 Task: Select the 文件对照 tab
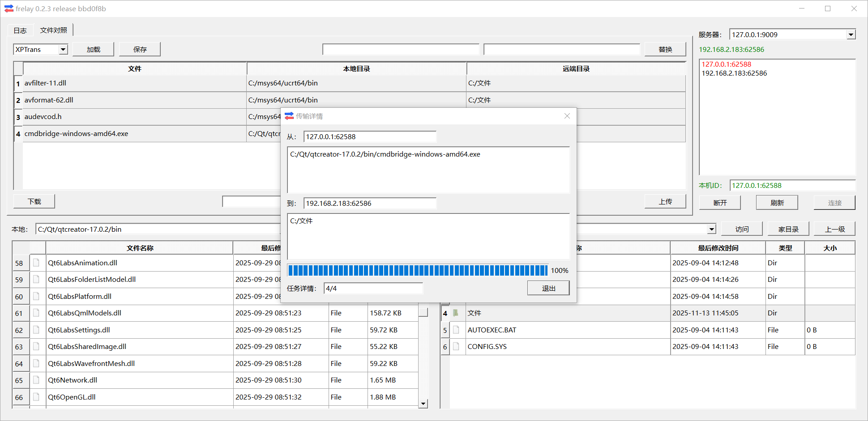53,30
